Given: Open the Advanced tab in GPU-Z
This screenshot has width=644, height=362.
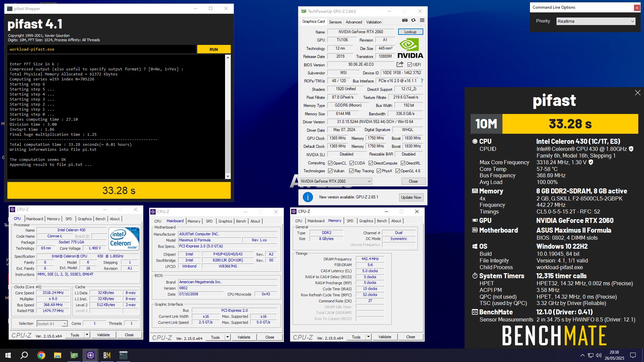Looking at the screenshot, I should coord(354,22).
